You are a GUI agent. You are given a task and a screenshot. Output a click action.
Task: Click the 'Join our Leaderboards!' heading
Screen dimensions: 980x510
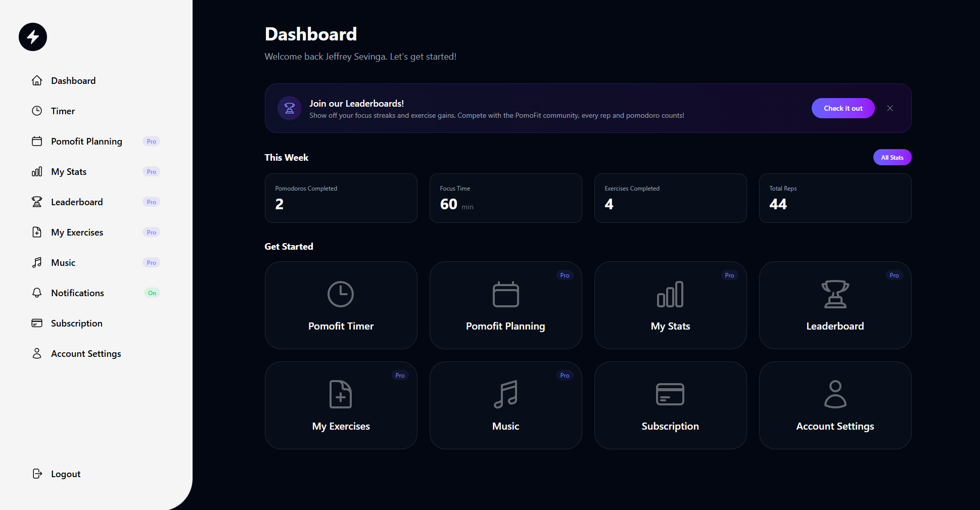(356, 104)
